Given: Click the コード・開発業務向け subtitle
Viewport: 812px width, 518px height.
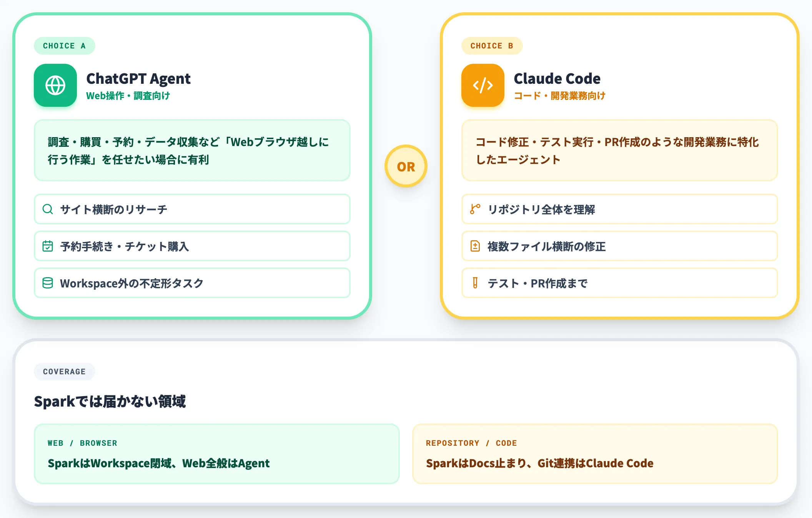Looking at the screenshot, I should (x=559, y=96).
